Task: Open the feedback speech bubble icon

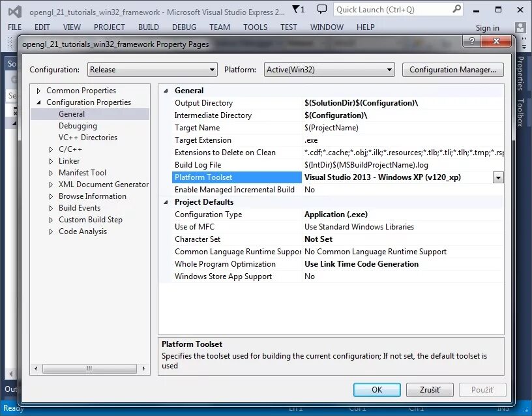Action: click(x=321, y=10)
